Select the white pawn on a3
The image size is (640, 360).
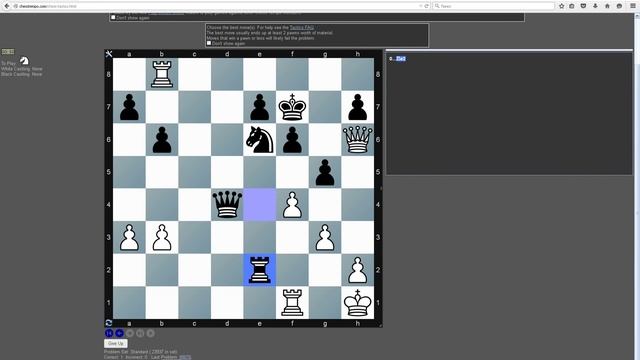(x=129, y=238)
